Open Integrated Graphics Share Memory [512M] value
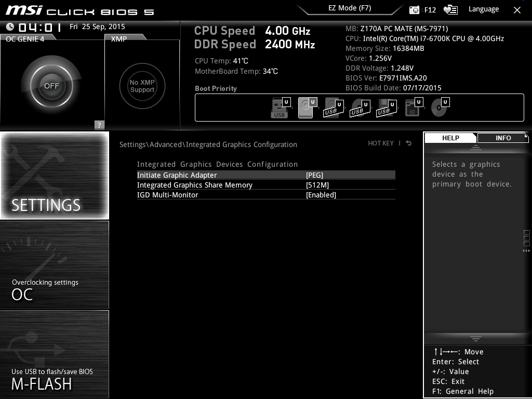This screenshot has height=399, width=532. tap(317, 185)
